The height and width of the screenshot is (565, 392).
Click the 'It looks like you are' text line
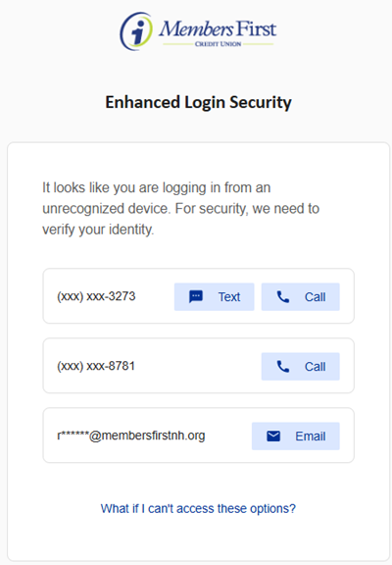pos(102,187)
